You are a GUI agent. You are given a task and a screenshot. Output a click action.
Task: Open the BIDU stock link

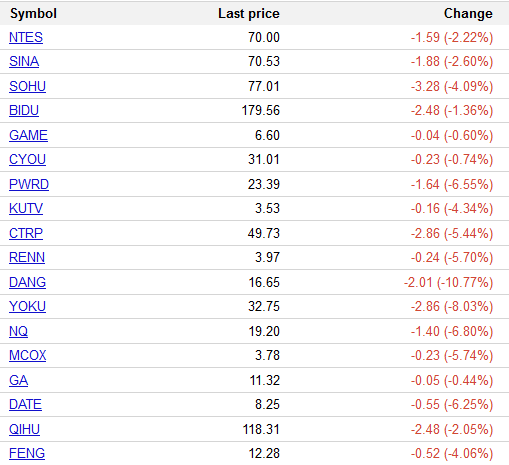tap(24, 111)
